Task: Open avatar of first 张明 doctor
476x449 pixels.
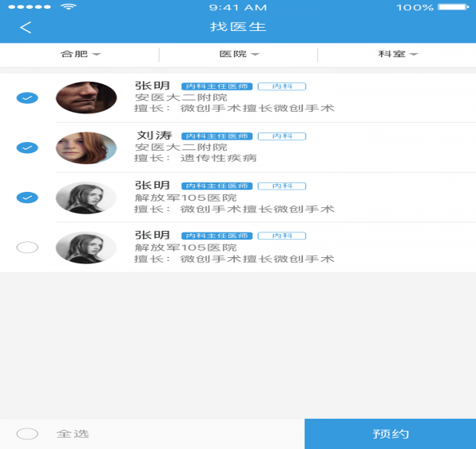Action: point(86,98)
